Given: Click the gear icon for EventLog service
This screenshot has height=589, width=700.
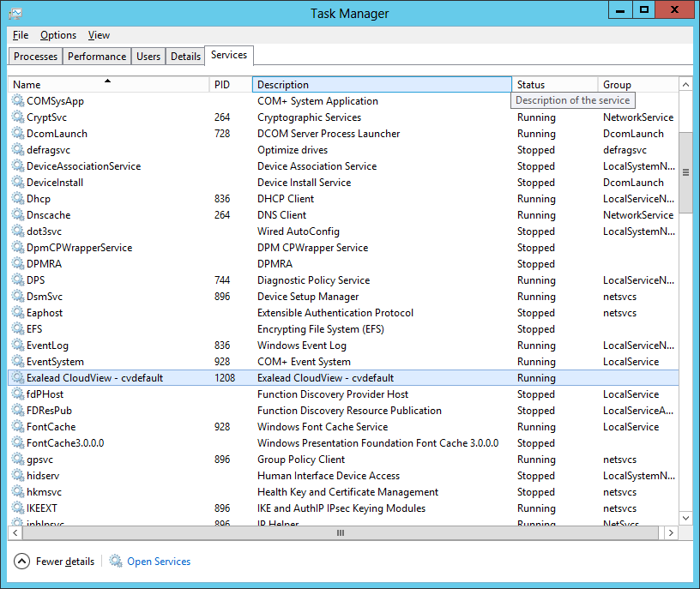Looking at the screenshot, I should tap(18, 346).
